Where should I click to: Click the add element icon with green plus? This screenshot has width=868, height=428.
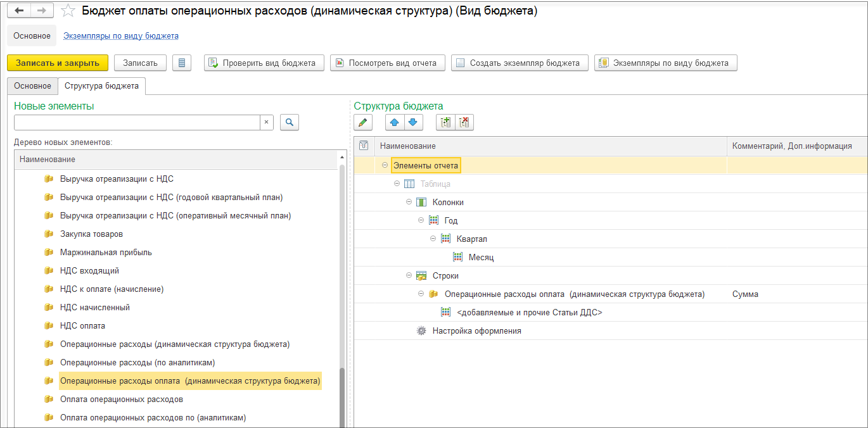click(x=445, y=122)
